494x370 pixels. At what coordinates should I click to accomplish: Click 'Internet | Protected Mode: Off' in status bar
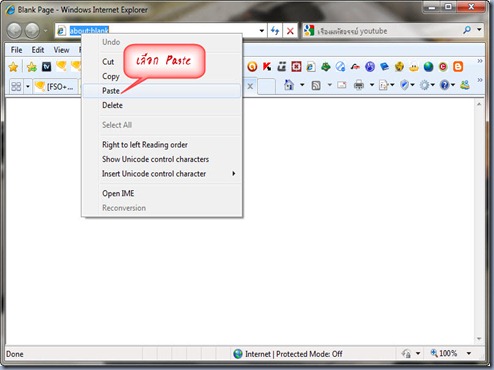click(294, 354)
